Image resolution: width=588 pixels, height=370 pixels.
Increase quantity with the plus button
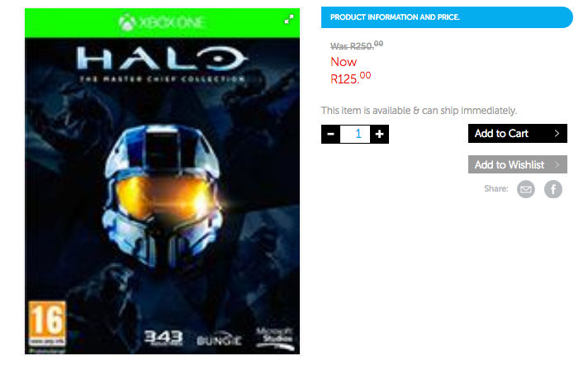coord(380,134)
